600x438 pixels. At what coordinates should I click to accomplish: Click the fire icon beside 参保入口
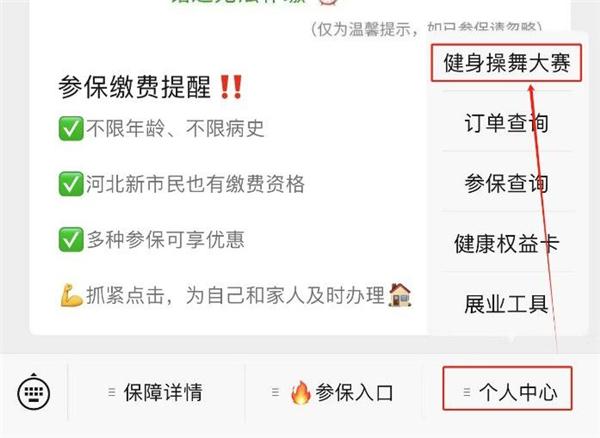[x=301, y=392]
